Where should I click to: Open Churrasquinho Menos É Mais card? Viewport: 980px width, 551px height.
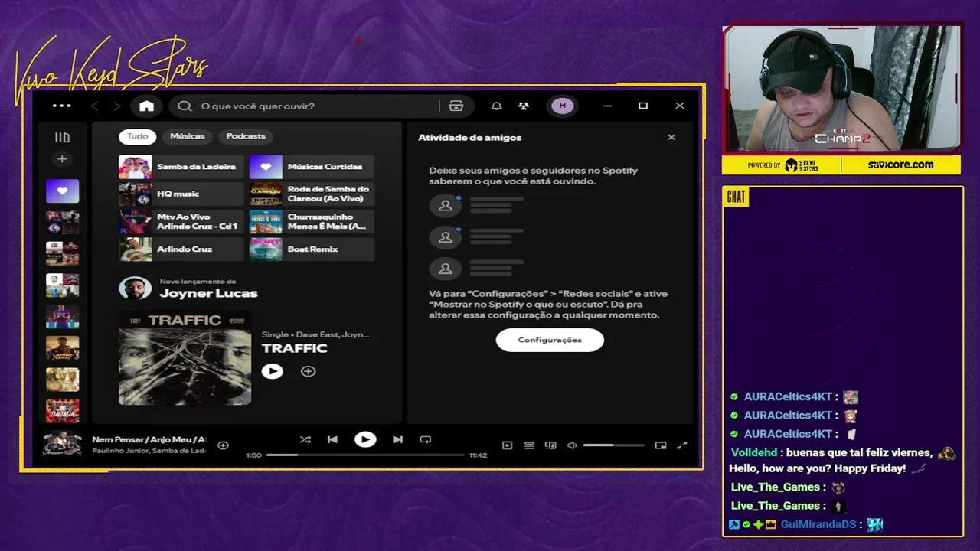312,222
